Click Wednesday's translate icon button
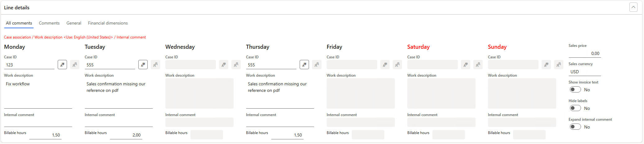This screenshot has height=144, width=644. tap(224, 65)
